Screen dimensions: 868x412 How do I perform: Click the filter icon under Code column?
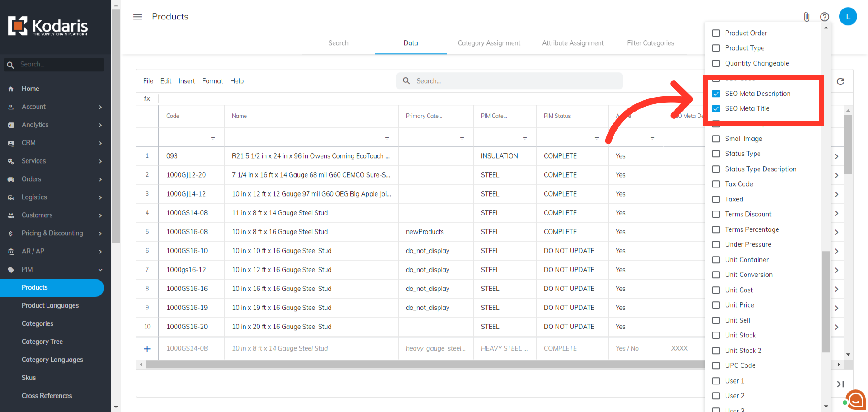[x=213, y=137]
